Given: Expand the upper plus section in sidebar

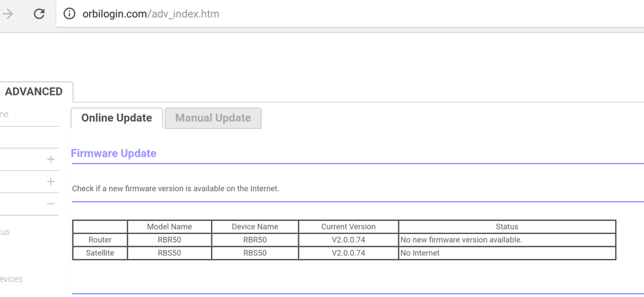Looking at the screenshot, I should 51,159.
